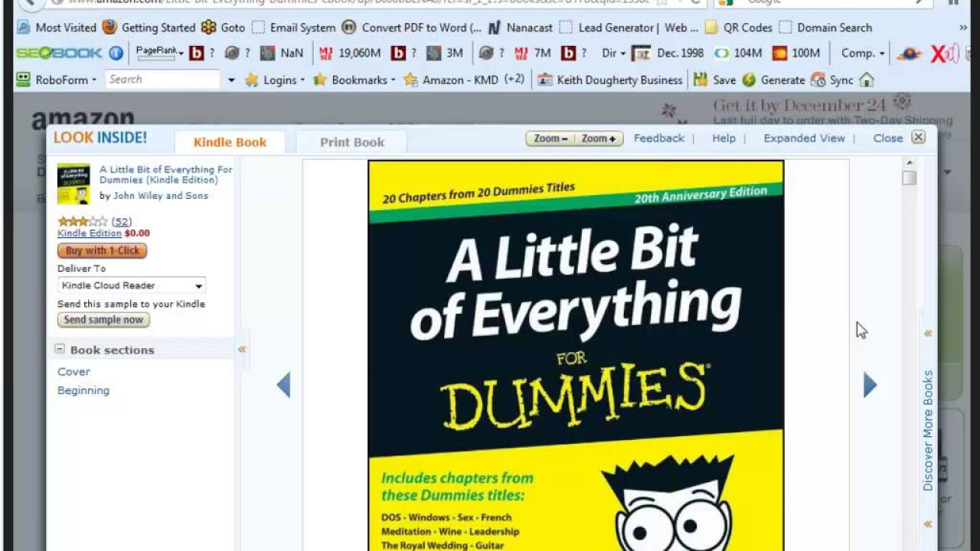Open the book title link in the sidebar

[166, 174]
